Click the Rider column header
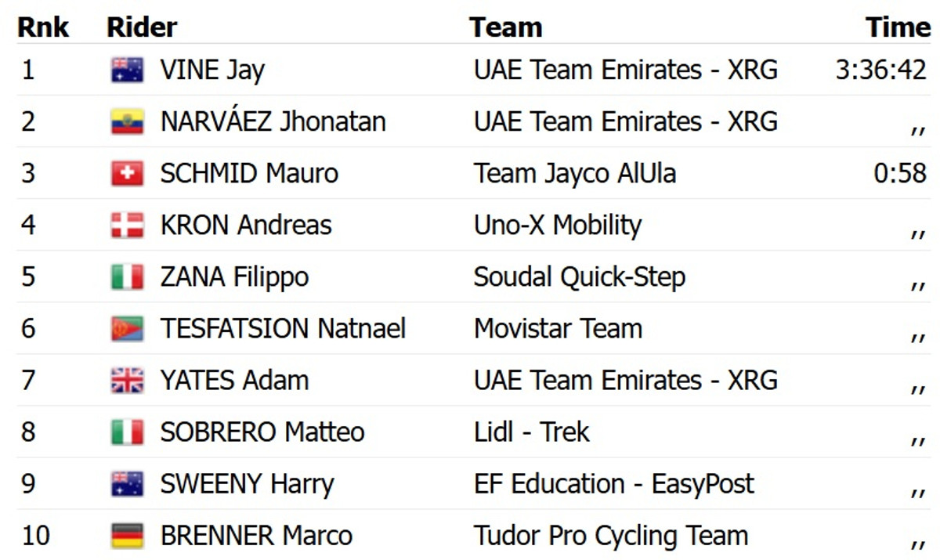The width and height of the screenshot is (940, 560). (142, 27)
